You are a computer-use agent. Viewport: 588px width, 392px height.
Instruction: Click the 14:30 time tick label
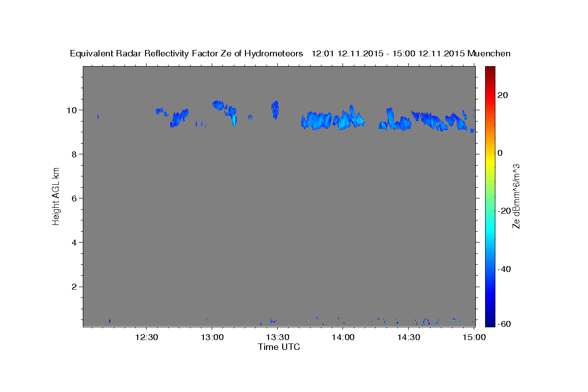coord(409,337)
